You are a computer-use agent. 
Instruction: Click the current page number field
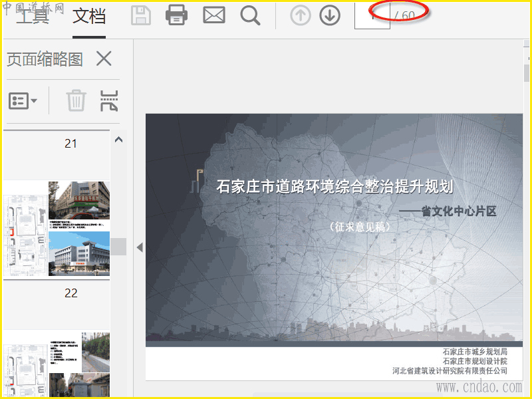point(372,15)
